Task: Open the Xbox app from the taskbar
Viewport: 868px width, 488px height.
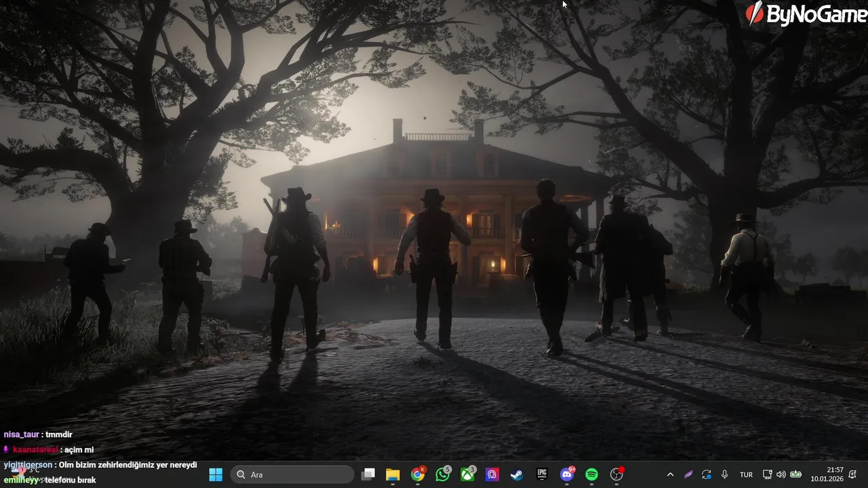Action: [x=468, y=474]
